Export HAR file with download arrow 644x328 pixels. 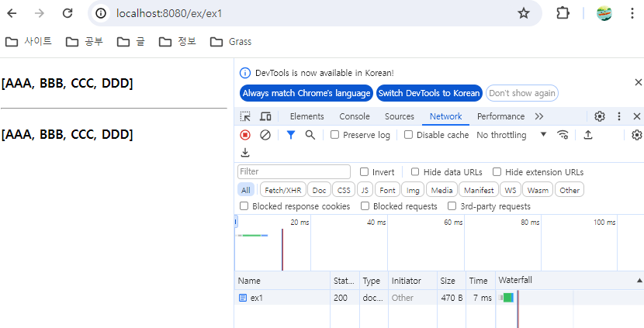(245, 153)
